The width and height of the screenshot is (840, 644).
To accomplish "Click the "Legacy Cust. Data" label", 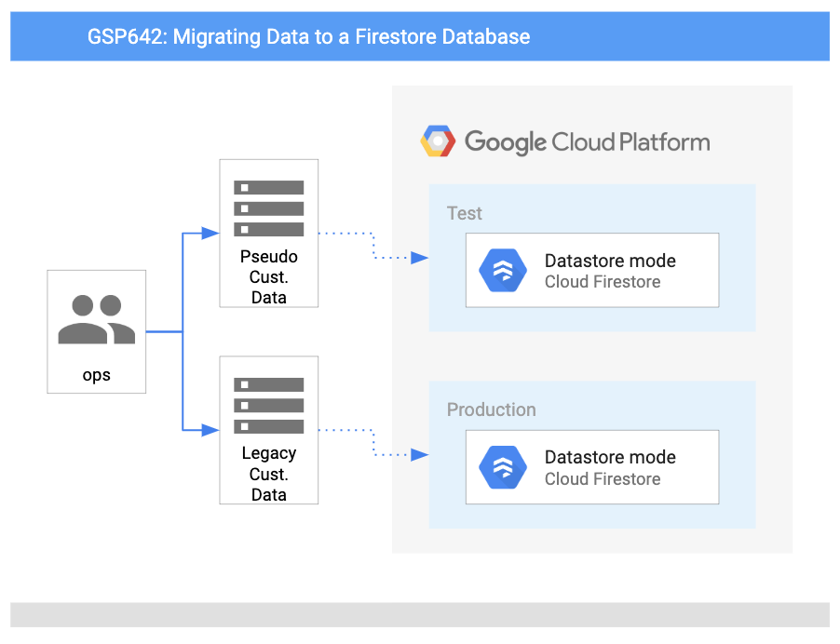I will click(269, 474).
